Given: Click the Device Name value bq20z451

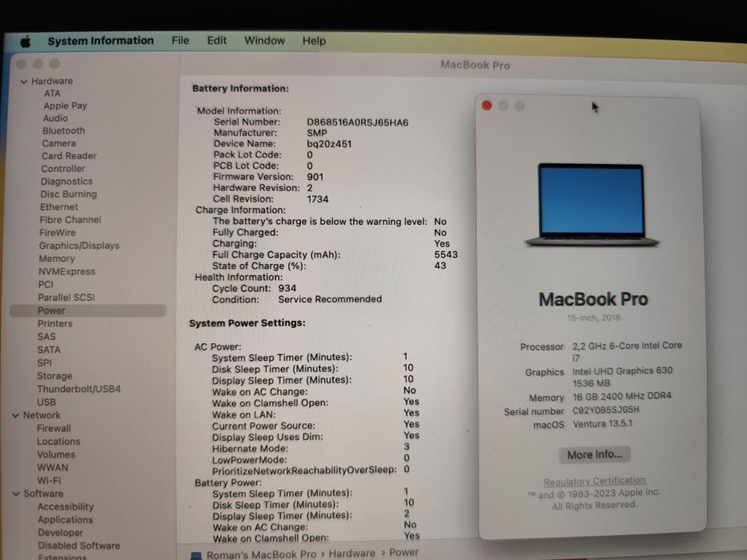Looking at the screenshot, I should [x=329, y=144].
